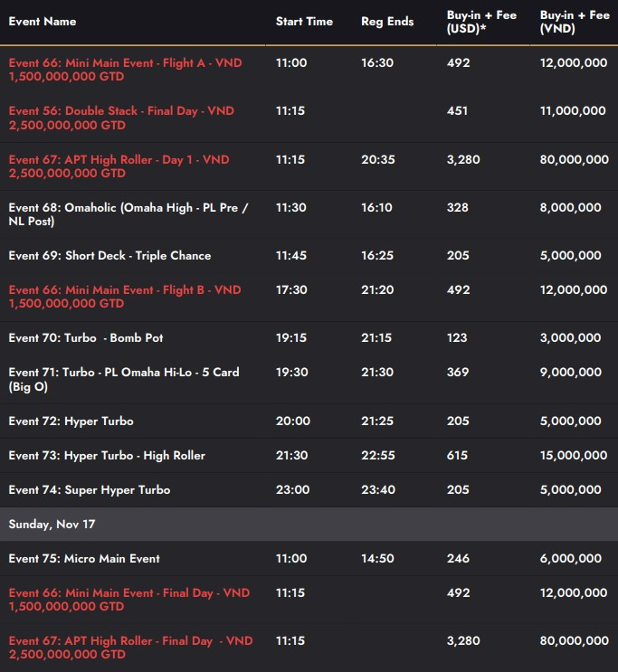Viewport: 618px width, 672px height.
Task: Click Event 70 Turbo Bomb Pot name
Action: click(86, 338)
